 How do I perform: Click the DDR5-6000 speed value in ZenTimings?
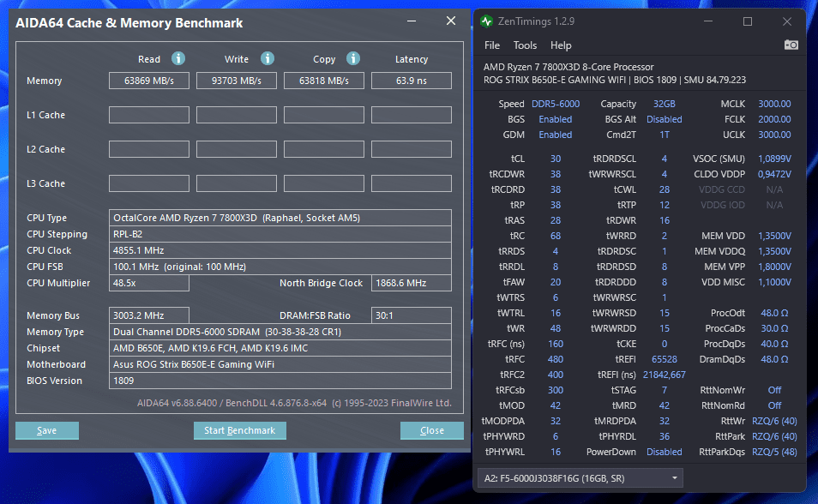point(555,104)
